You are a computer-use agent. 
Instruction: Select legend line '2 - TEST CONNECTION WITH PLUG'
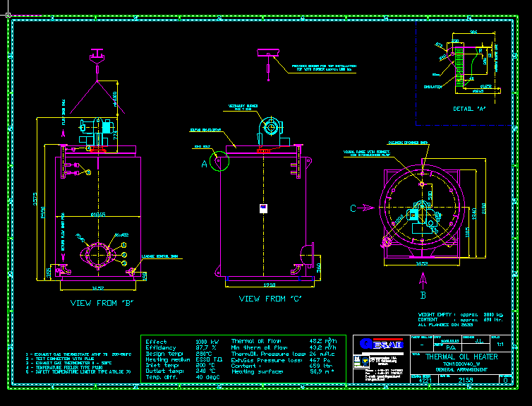pyautogui.click(x=60, y=359)
